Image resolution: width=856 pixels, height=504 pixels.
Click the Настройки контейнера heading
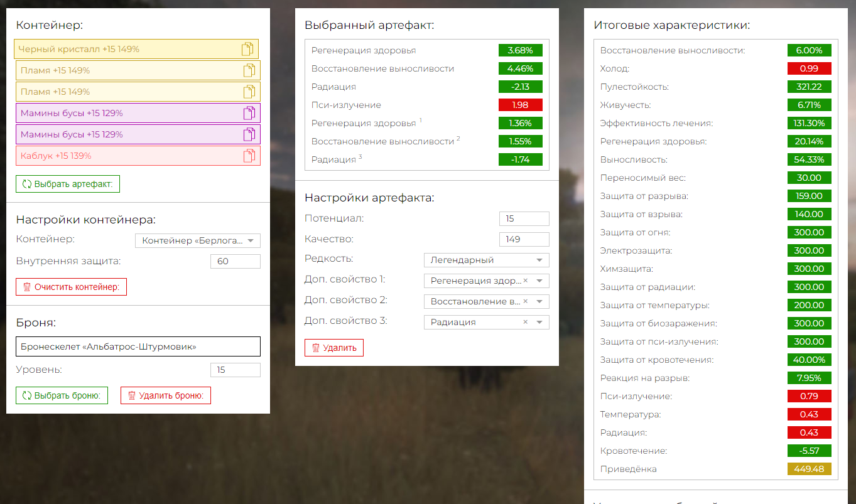pyautogui.click(x=85, y=220)
